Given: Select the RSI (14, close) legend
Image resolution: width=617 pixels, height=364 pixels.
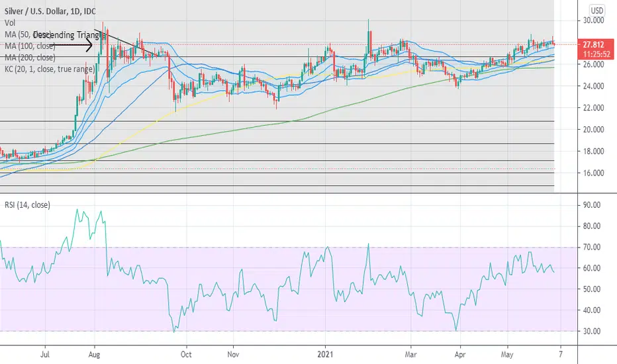Looking at the screenshot, I should [27, 205].
